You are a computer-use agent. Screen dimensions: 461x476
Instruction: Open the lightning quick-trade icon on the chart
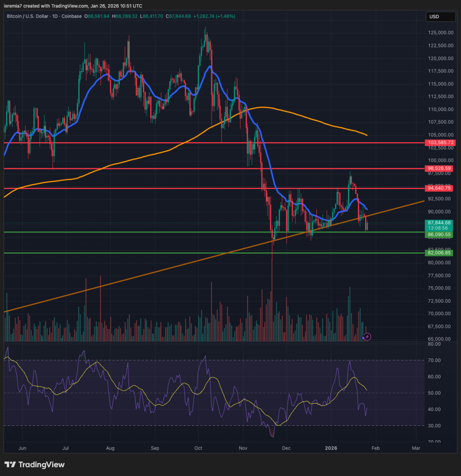click(367, 337)
